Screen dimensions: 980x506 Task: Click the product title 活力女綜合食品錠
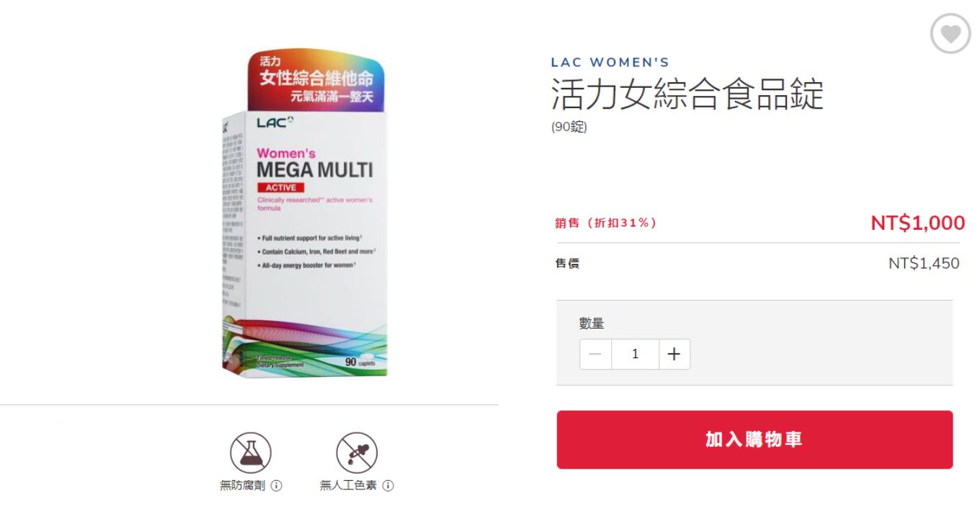(x=687, y=94)
